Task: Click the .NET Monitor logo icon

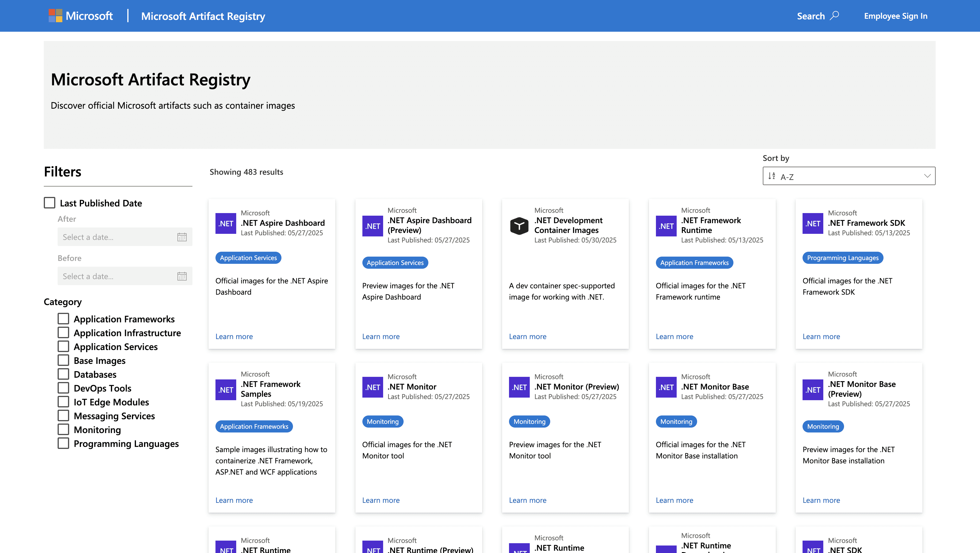Action: click(x=372, y=387)
